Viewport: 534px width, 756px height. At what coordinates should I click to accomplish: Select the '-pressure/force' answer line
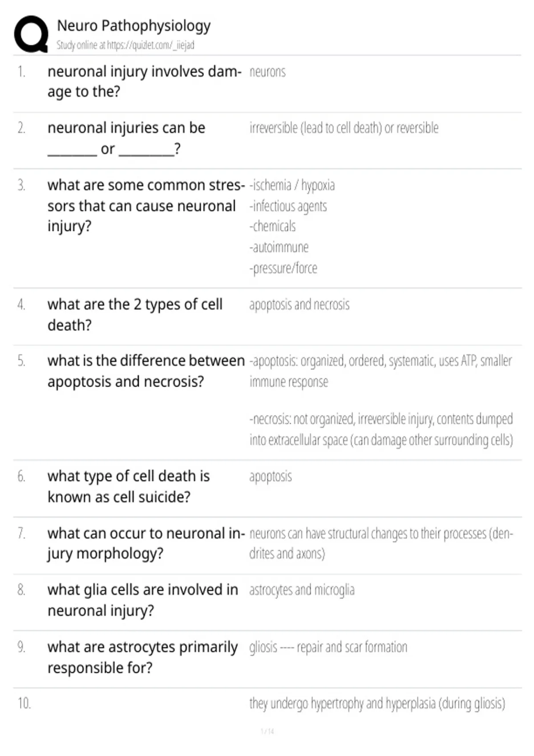(x=283, y=268)
